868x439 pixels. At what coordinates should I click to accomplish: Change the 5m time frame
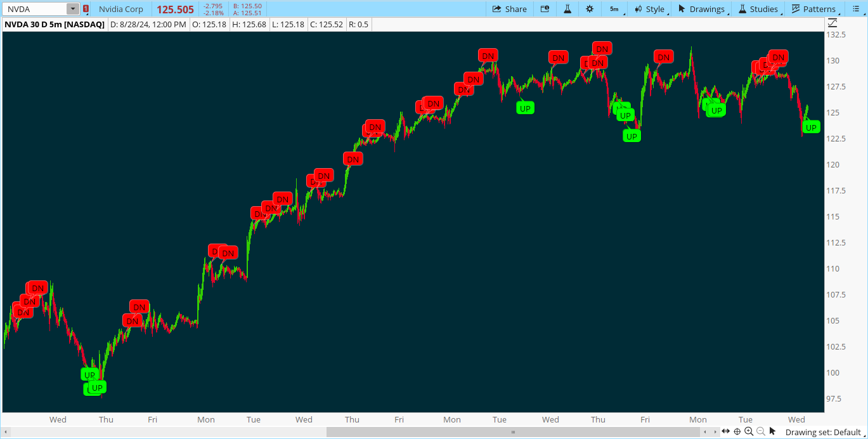coord(614,9)
